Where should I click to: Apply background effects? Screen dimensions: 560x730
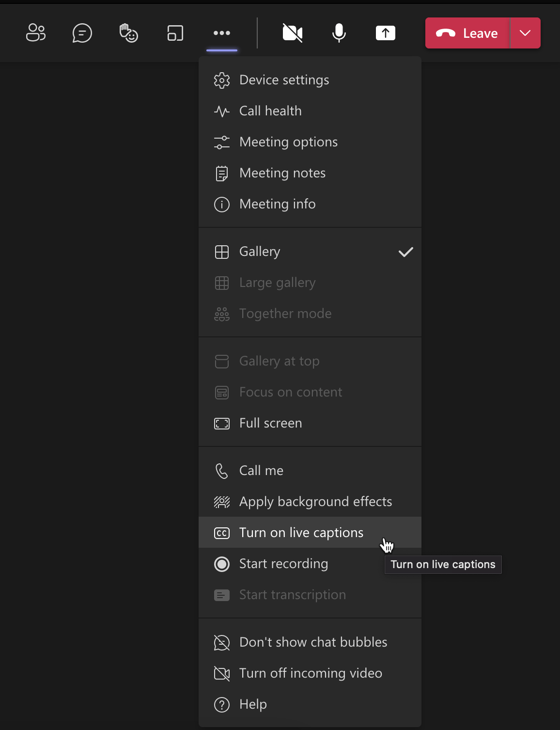tap(315, 501)
